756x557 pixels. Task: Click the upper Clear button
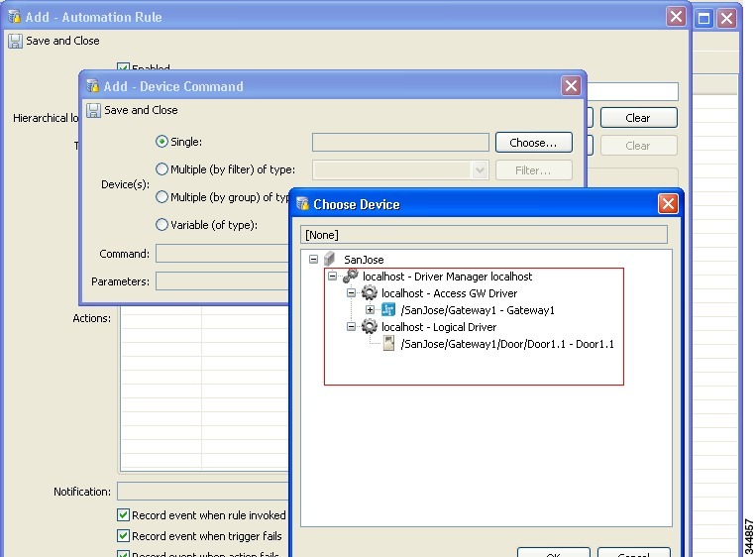(x=639, y=118)
